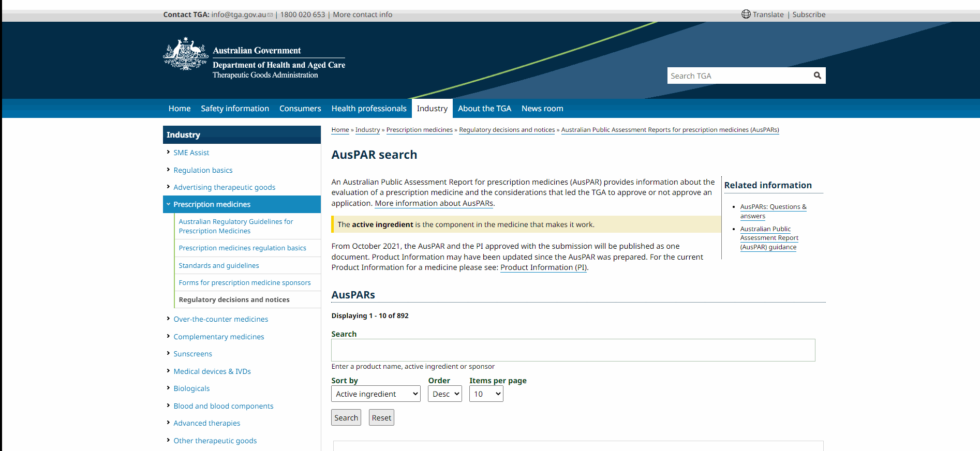Open the About the TGA menu
The height and width of the screenshot is (451, 980).
[484, 109]
